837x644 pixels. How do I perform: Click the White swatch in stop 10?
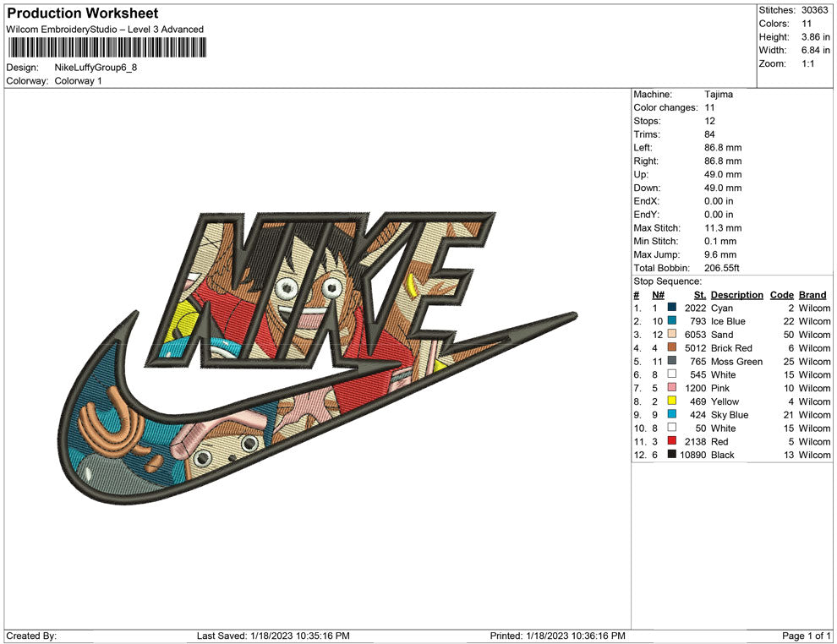[x=672, y=428]
